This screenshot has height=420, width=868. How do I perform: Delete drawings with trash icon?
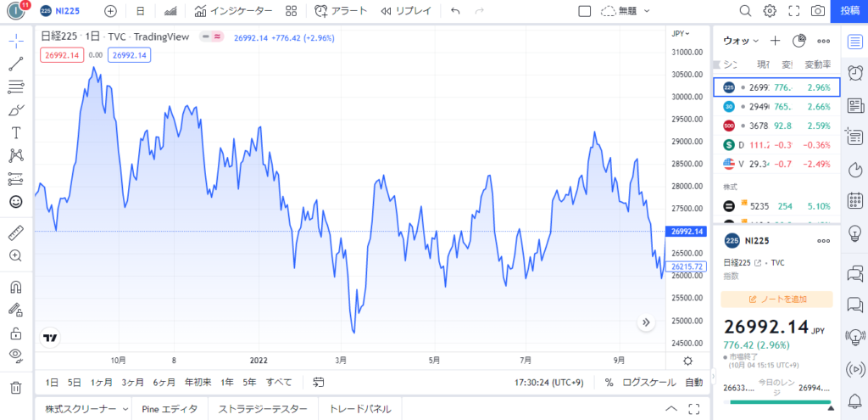tap(16, 387)
